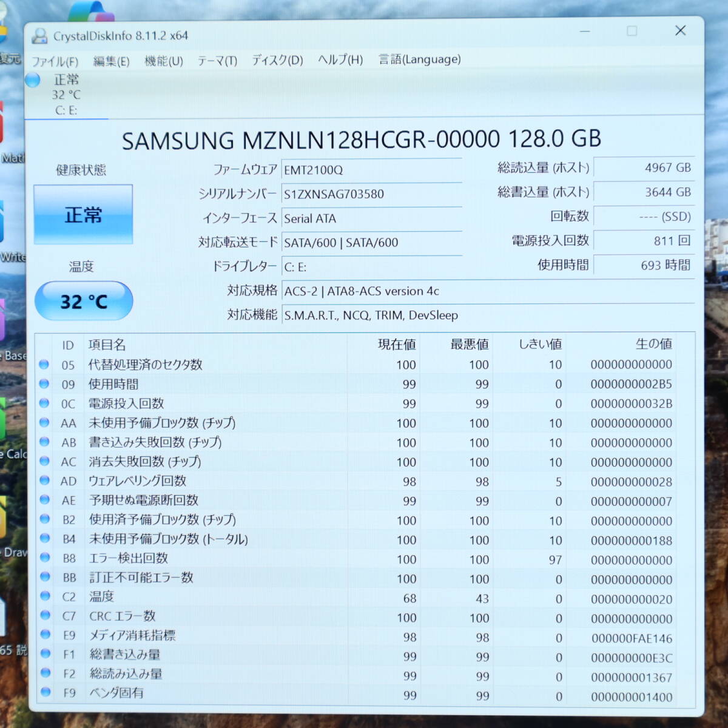
Task: Click status dot for エラー検出回数 row
Action: 44,558
